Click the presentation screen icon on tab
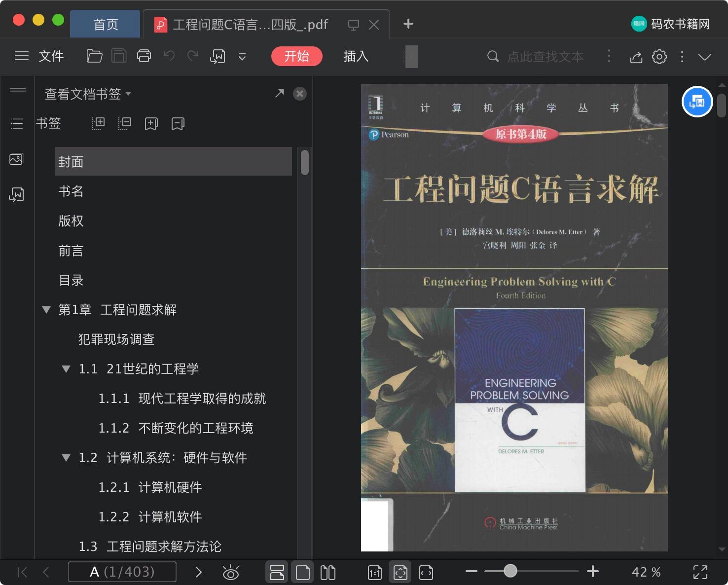 pos(354,25)
